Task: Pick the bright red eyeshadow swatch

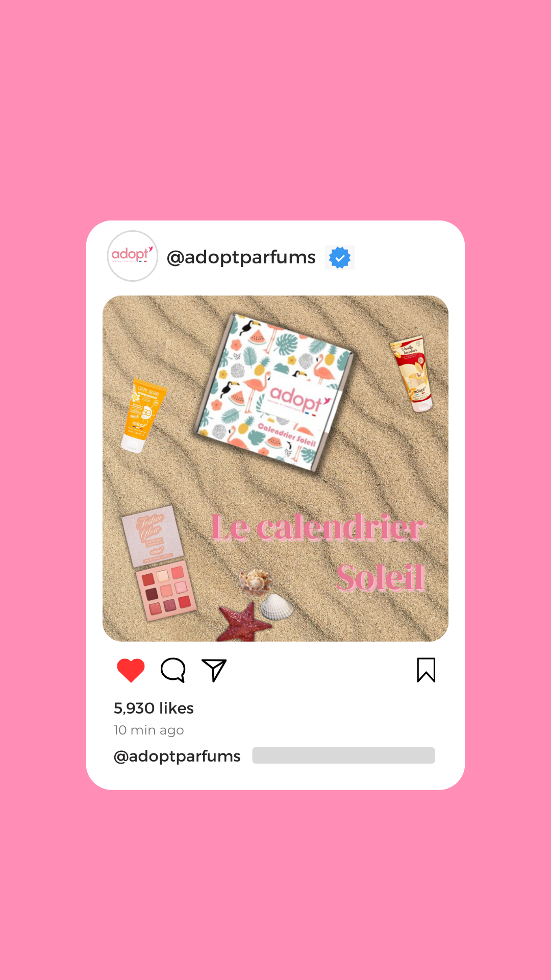Action: tap(185, 601)
